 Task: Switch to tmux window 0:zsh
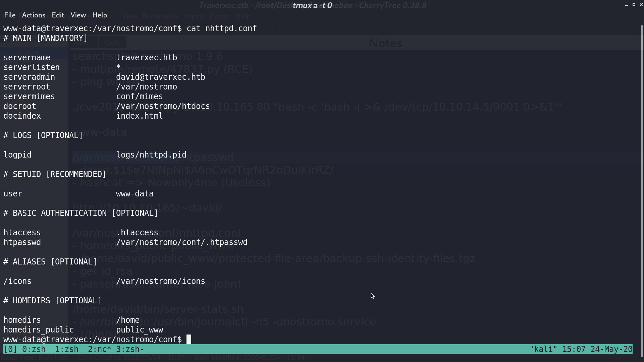(34, 349)
